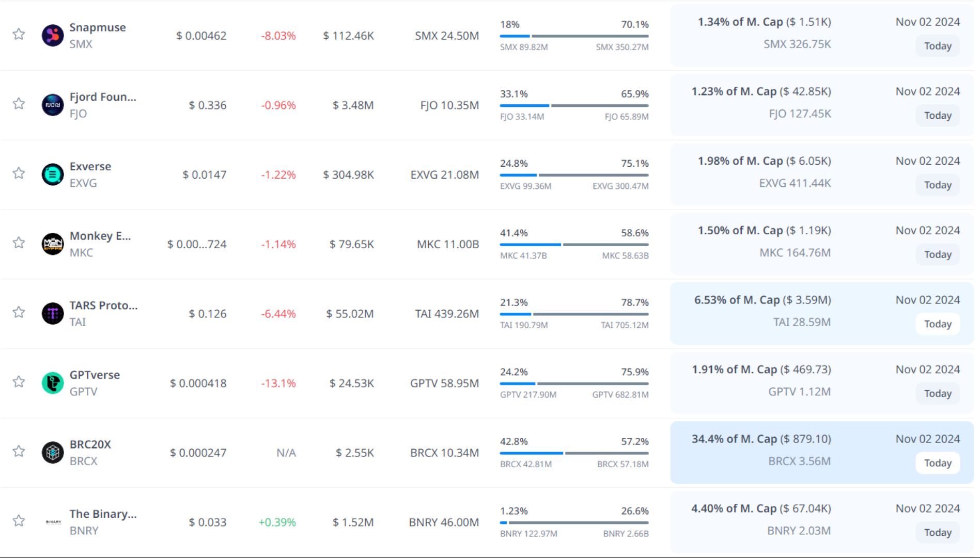The image size is (980, 558).
Task: Star Snapmuse to add to watchlist
Action: tap(19, 35)
